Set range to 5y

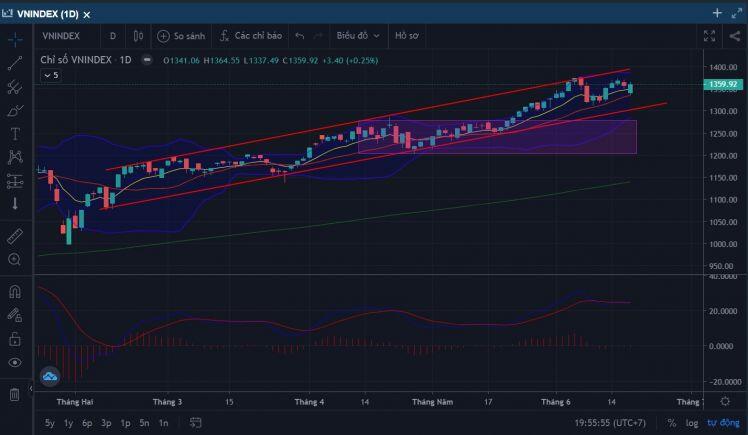50,423
